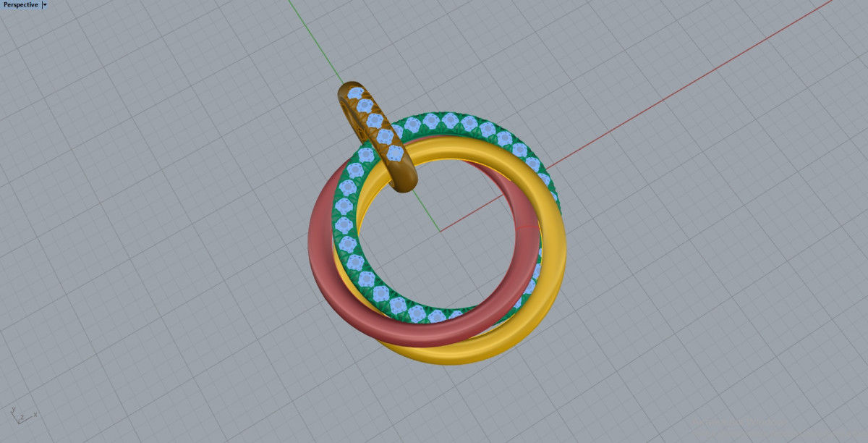
Task: Click the Perspective viewport title label
Action: coord(21,4)
